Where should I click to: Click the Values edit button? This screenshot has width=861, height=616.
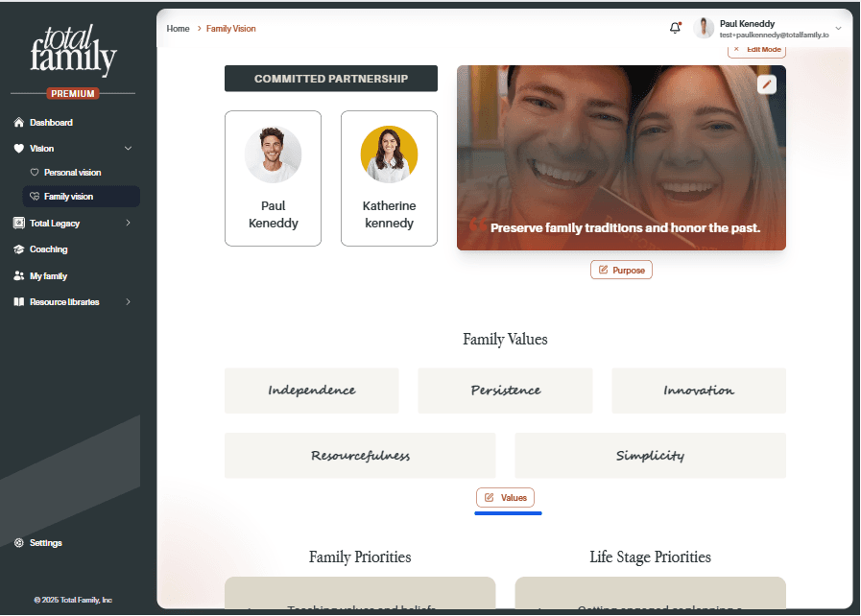(505, 498)
